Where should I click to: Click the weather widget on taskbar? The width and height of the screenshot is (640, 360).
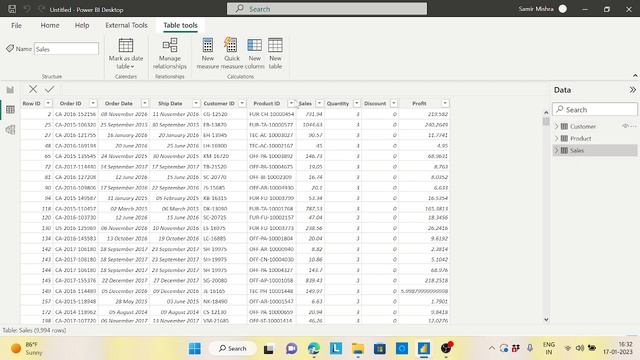[27, 348]
